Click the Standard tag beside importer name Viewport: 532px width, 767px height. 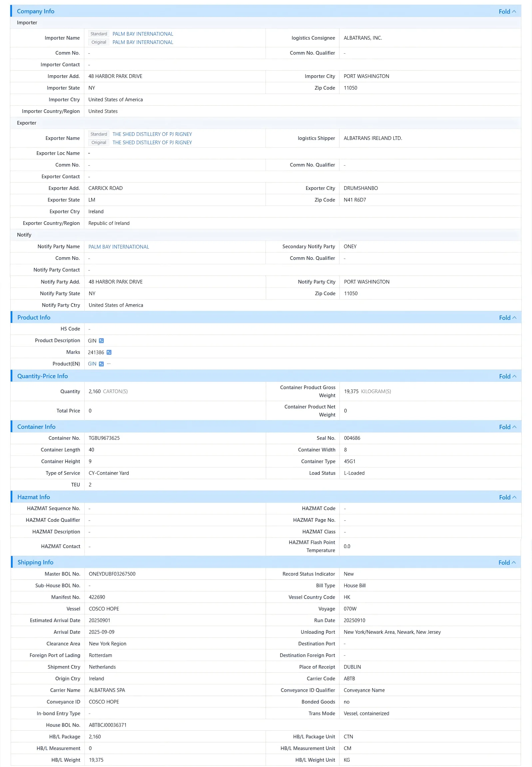coord(99,34)
